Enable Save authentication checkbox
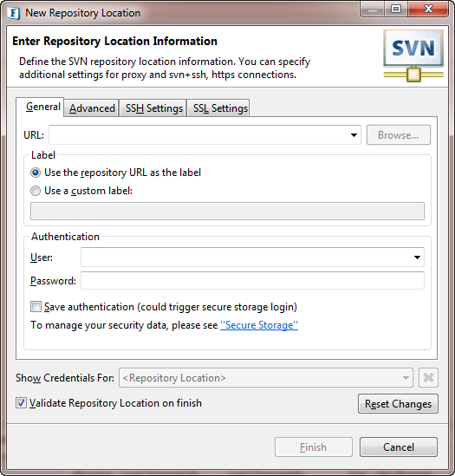Image resolution: width=455 pixels, height=476 pixels. (36, 307)
